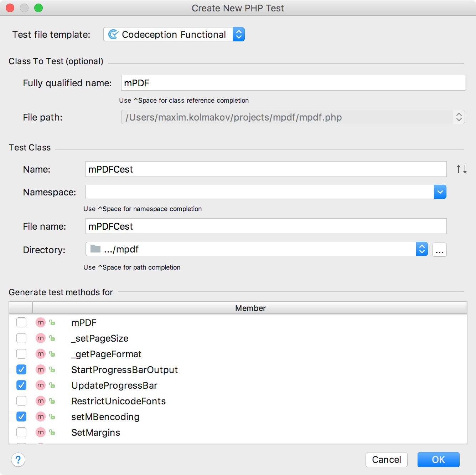Image resolution: width=476 pixels, height=475 pixels.
Task: Click the green lock icon on the mPDF row
Action: pyautogui.click(x=52, y=323)
